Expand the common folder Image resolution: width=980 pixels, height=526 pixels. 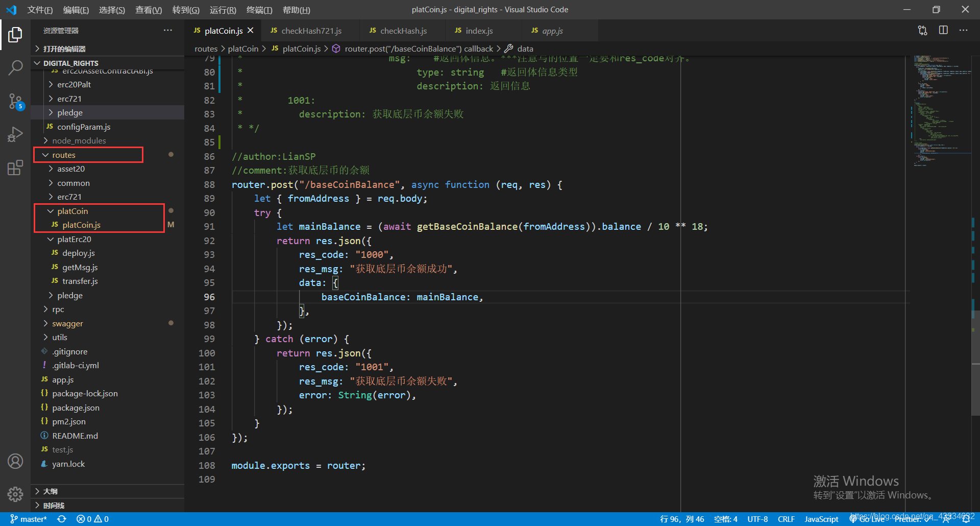pos(107,183)
